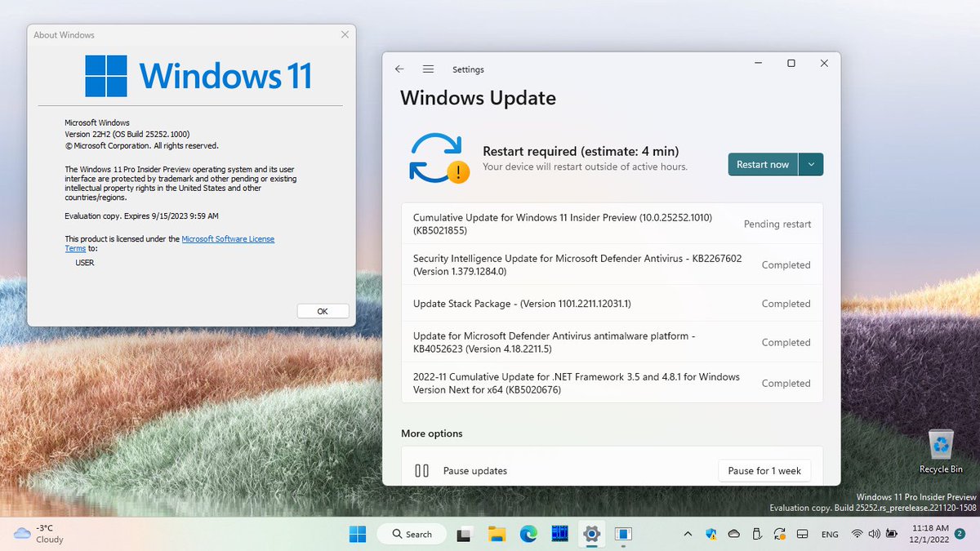The width and height of the screenshot is (980, 551).
Task: Click the volume speaker tray icon
Action: tap(874, 534)
